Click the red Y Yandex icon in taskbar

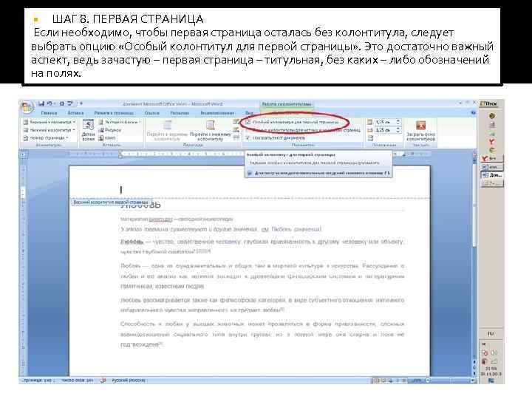(491, 141)
